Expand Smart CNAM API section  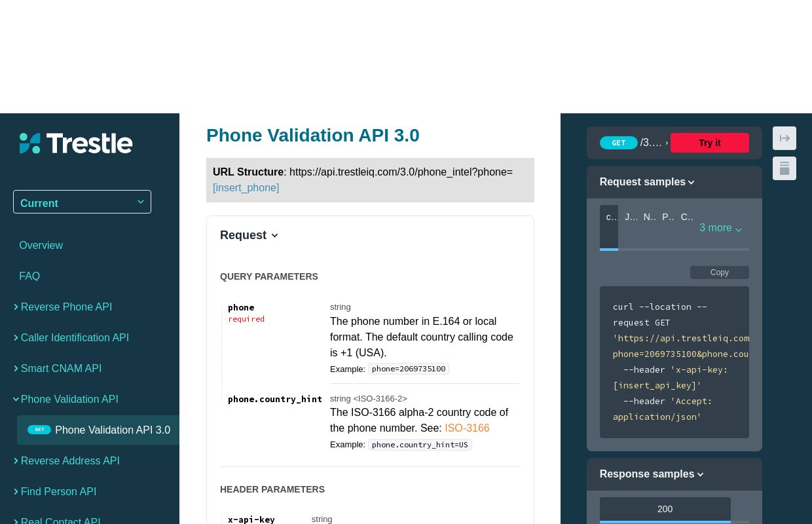[61, 368]
